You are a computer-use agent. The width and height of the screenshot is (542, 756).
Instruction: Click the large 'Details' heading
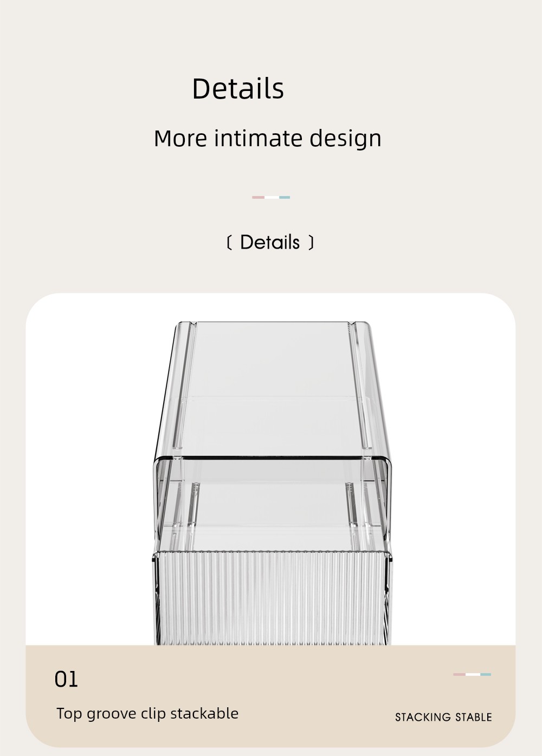point(238,89)
